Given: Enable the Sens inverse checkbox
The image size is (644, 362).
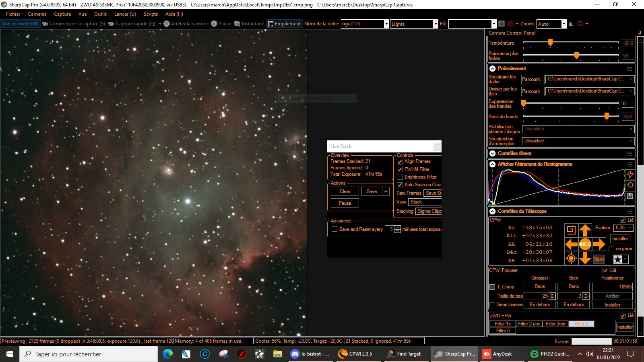Looking at the screenshot, I should [492, 305].
